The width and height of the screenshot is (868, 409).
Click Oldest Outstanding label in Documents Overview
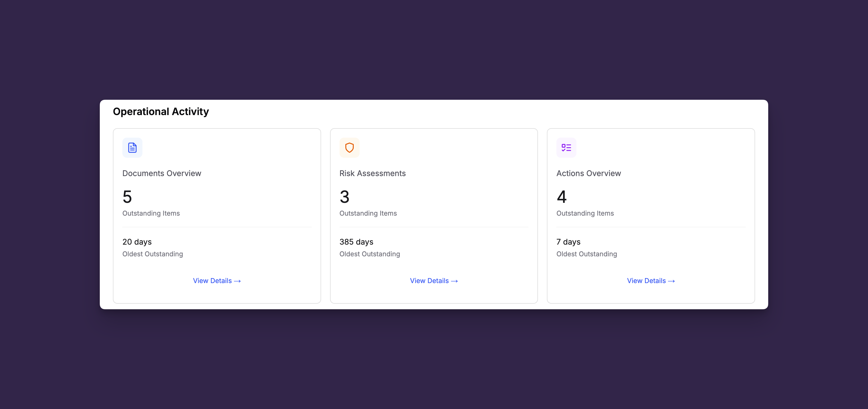(x=152, y=254)
